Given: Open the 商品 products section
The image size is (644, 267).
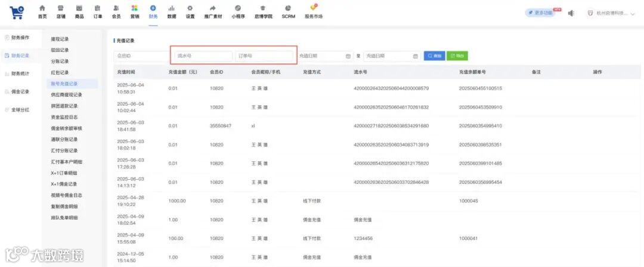Looking at the screenshot, I should [79, 12].
